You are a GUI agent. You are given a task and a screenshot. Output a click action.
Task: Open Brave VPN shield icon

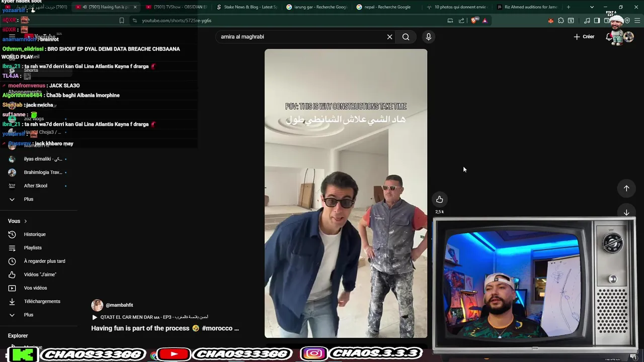[627, 21]
